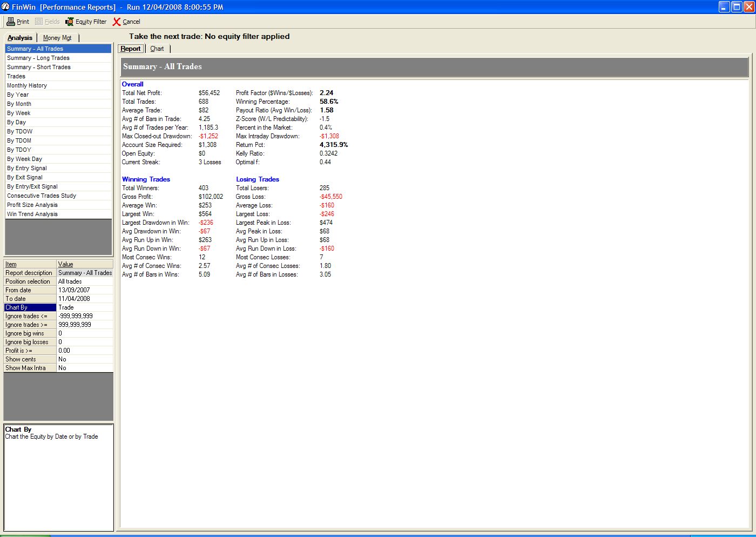Select the By Year analysis
Image resolution: width=756 pixels, height=537 pixels.
click(x=58, y=95)
